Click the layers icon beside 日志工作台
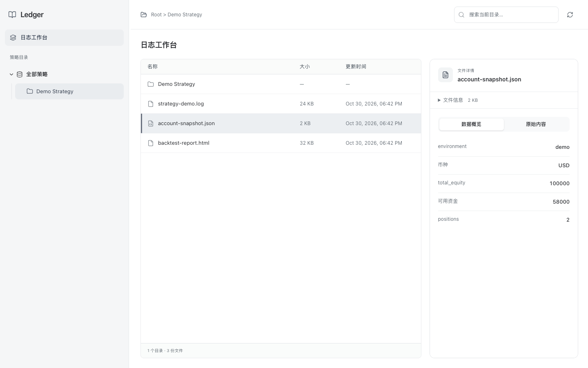 (13, 38)
